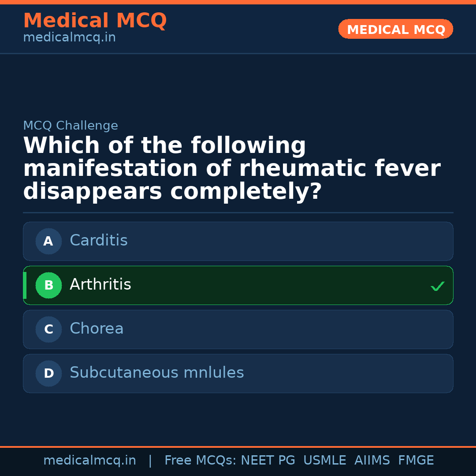Click the rheumatic fever question text
Screen dimensions: 476x476
tap(231, 169)
